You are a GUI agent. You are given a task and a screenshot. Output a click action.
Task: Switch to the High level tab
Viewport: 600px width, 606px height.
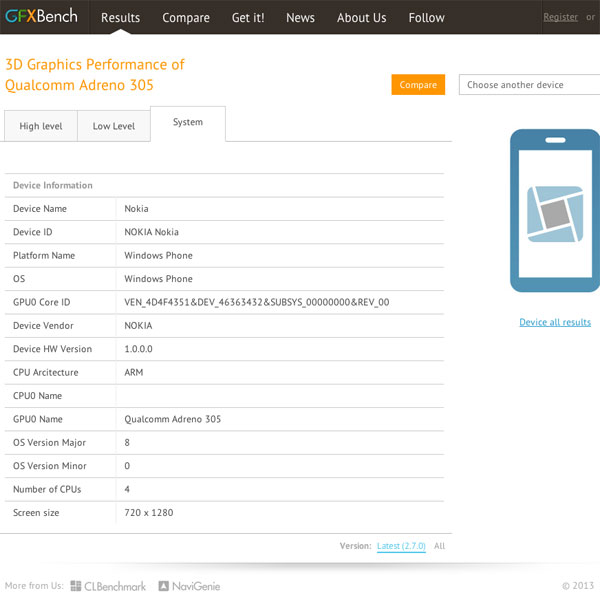click(x=41, y=126)
